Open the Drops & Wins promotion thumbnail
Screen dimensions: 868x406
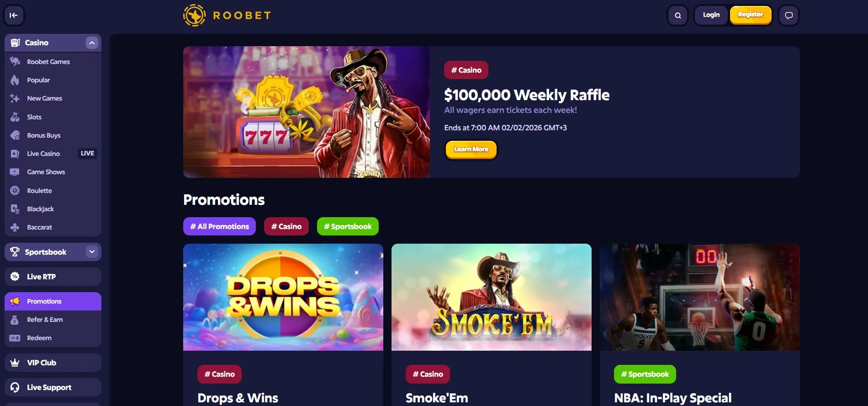(x=283, y=297)
